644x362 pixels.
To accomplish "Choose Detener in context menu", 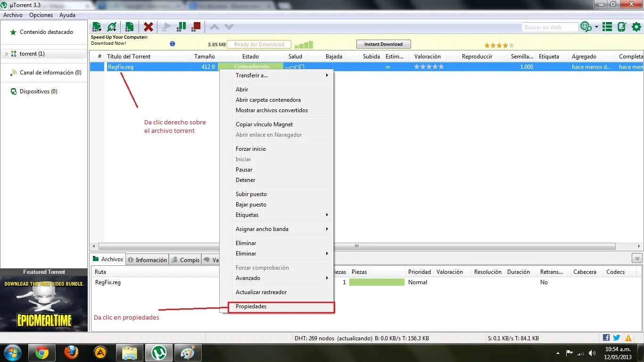I will coord(246,180).
